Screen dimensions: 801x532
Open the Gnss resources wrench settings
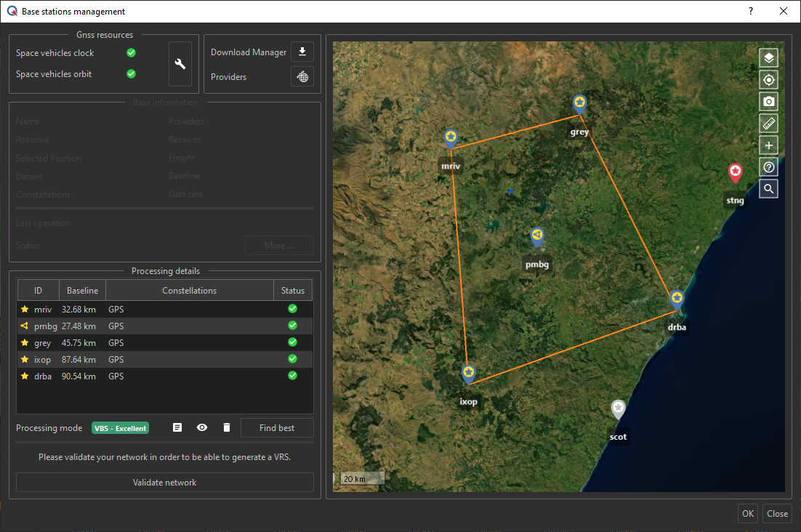[180, 64]
